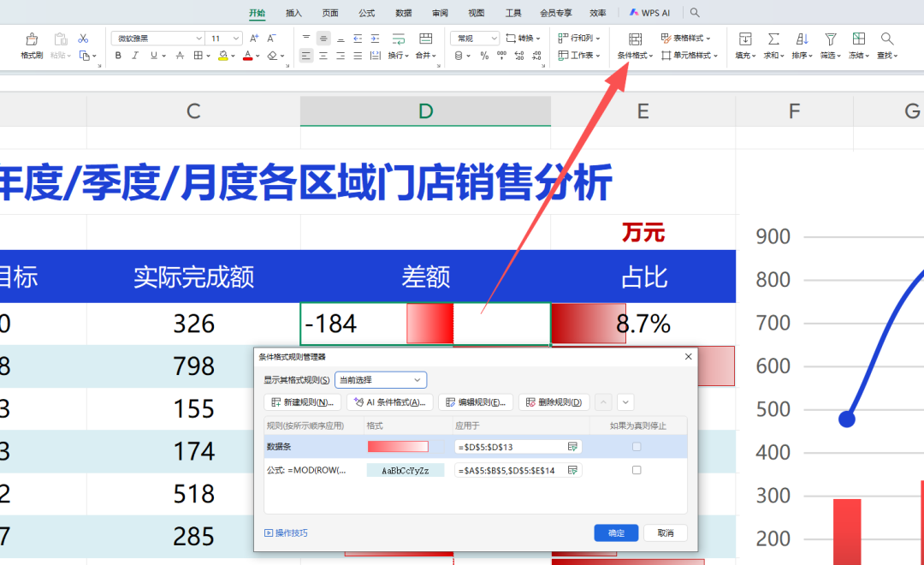Apply Italic formatting
Screen dimensions: 924x565
point(135,56)
